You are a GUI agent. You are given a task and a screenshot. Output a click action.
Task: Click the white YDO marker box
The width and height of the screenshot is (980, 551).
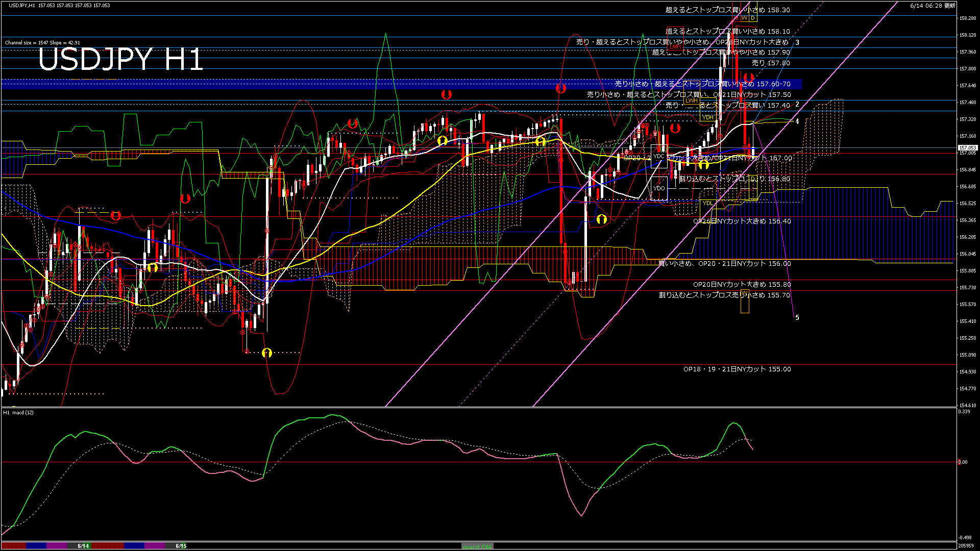pyautogui.click(x=659, y=188)
